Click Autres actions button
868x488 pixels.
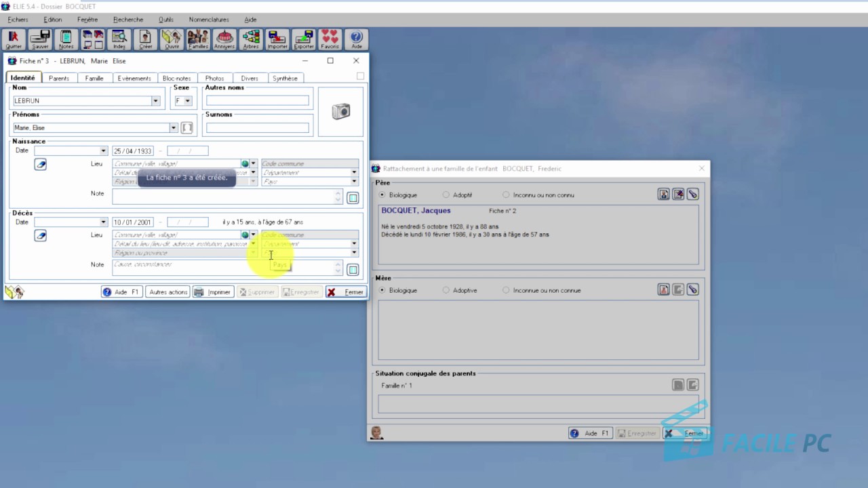168,292
